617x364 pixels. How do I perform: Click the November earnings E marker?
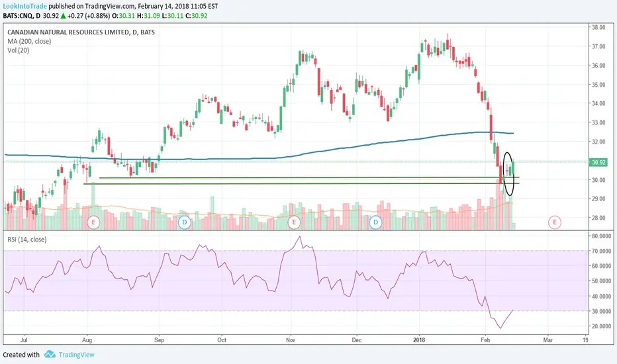click(294, 222)
